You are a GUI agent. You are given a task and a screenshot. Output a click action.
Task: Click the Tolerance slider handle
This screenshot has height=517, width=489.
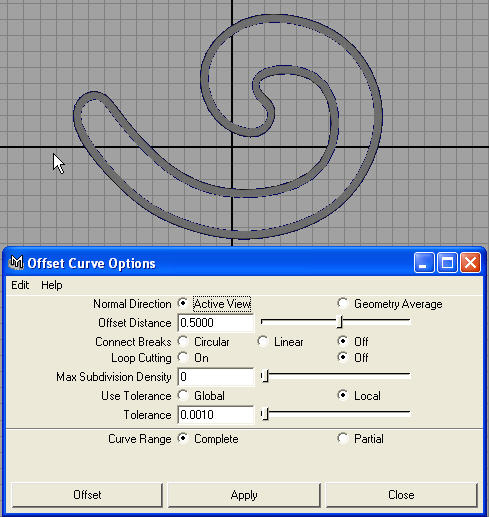265,414
